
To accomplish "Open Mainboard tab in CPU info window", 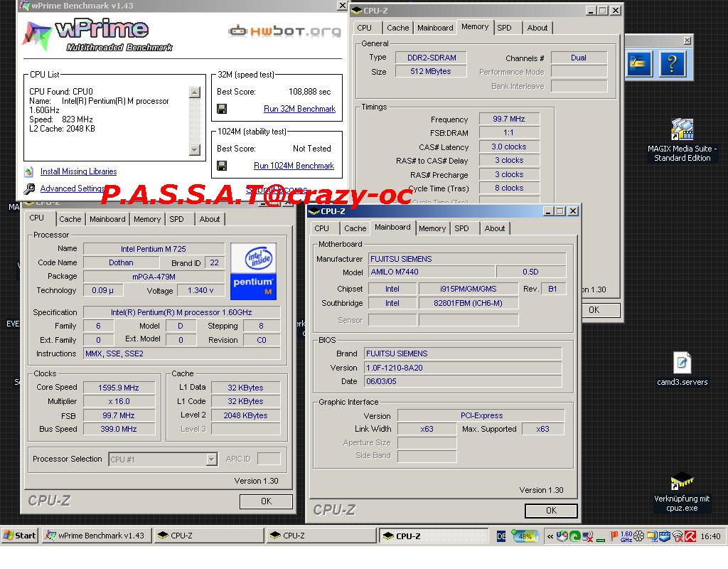I will (x=107, y=219).
